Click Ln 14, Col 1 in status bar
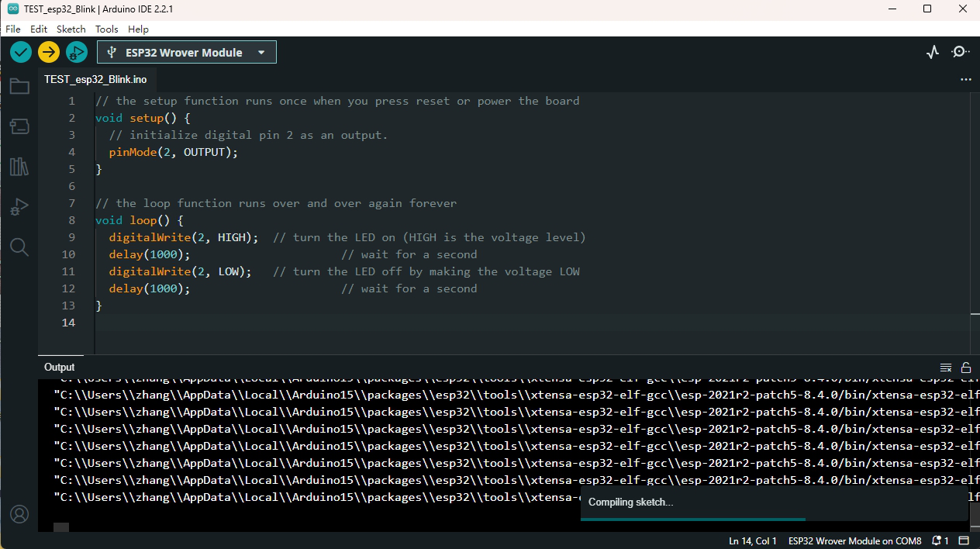Screen dimensions: 980x549 tap(753, 540)
